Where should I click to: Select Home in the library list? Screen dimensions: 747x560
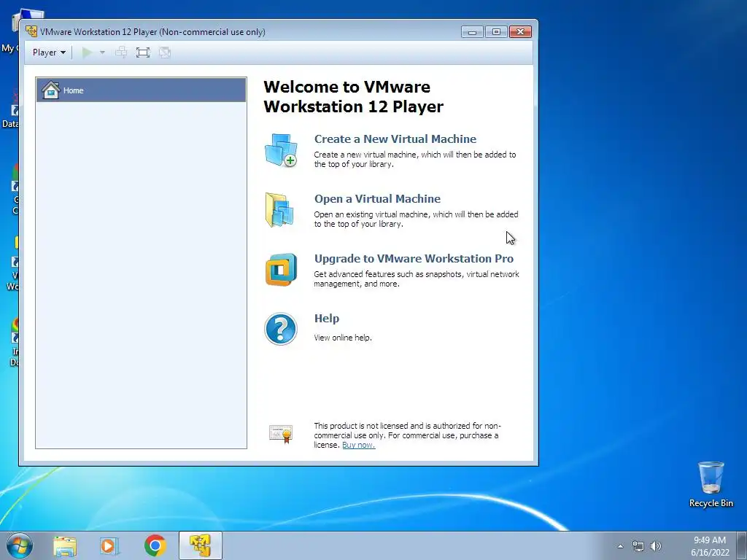[141, 90]
